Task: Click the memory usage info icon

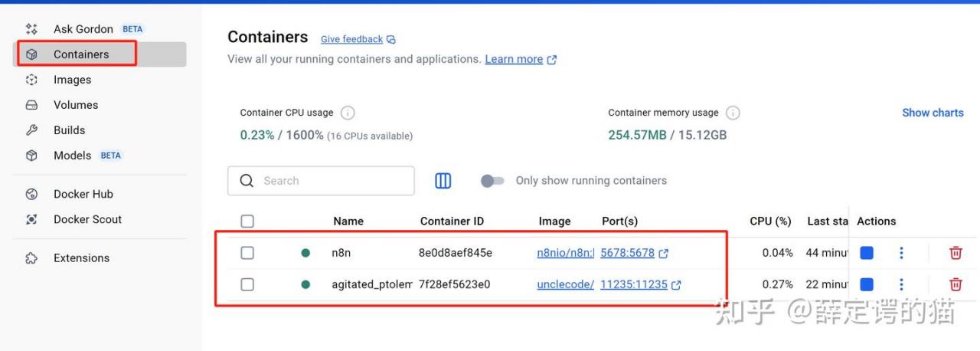Action: 733,113
